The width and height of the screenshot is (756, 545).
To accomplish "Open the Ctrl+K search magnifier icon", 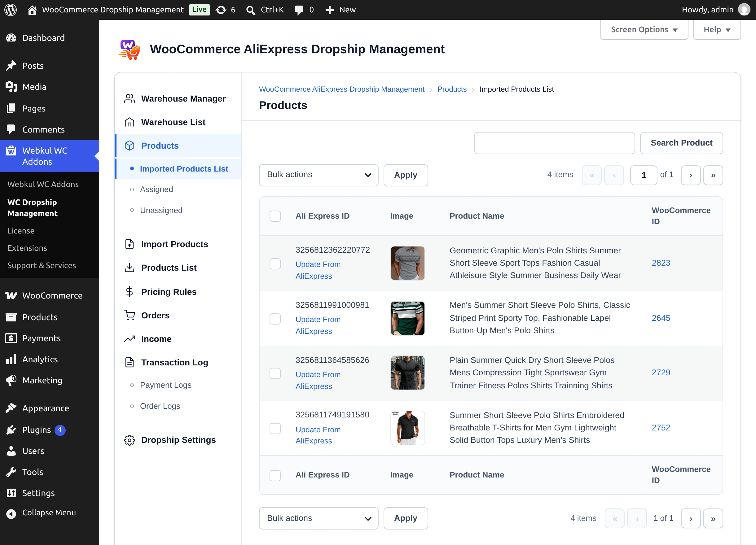I will (251, 10).
